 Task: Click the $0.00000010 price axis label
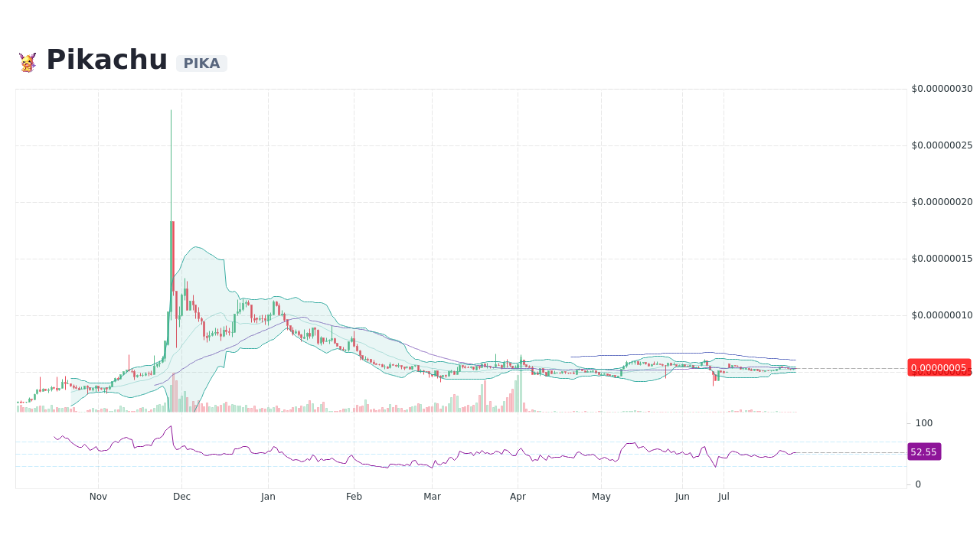tap(942, 315)
